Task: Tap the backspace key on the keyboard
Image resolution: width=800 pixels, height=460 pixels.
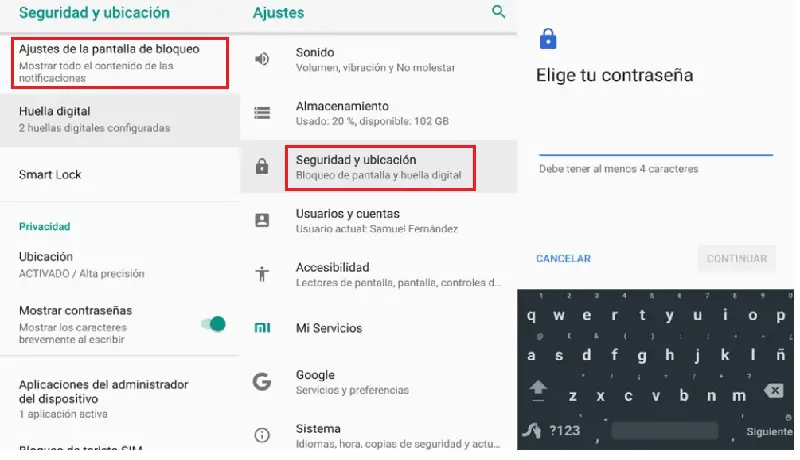Action: (774, 391)
